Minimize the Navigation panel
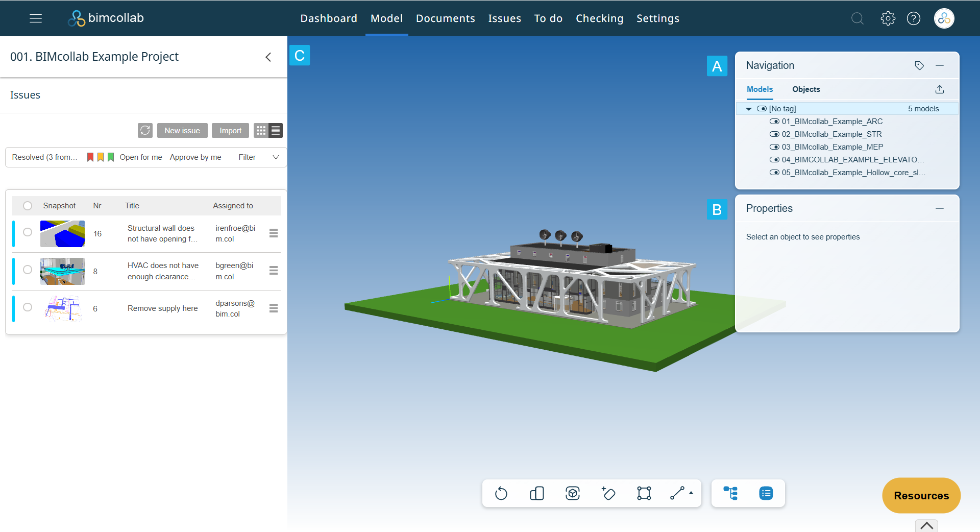Viewport: 980px width, 532px height. click(940, 65)
